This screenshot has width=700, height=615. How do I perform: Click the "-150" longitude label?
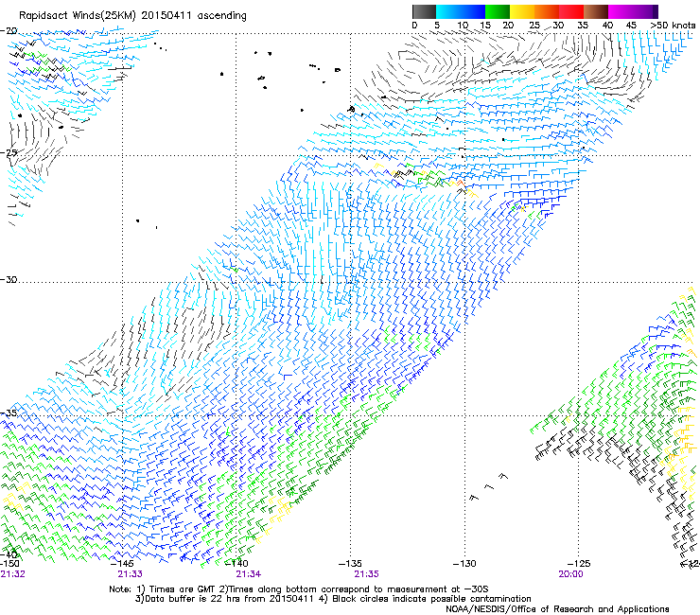(x=9, y=564)
